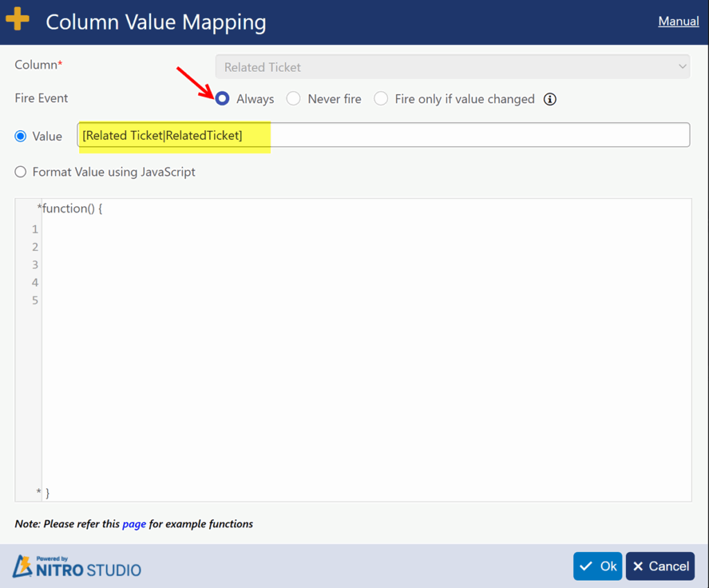The height and width of the screenshot is (588, 709).
Task: Open the Related Ticket column dropdown
Action: pos(453,67)
